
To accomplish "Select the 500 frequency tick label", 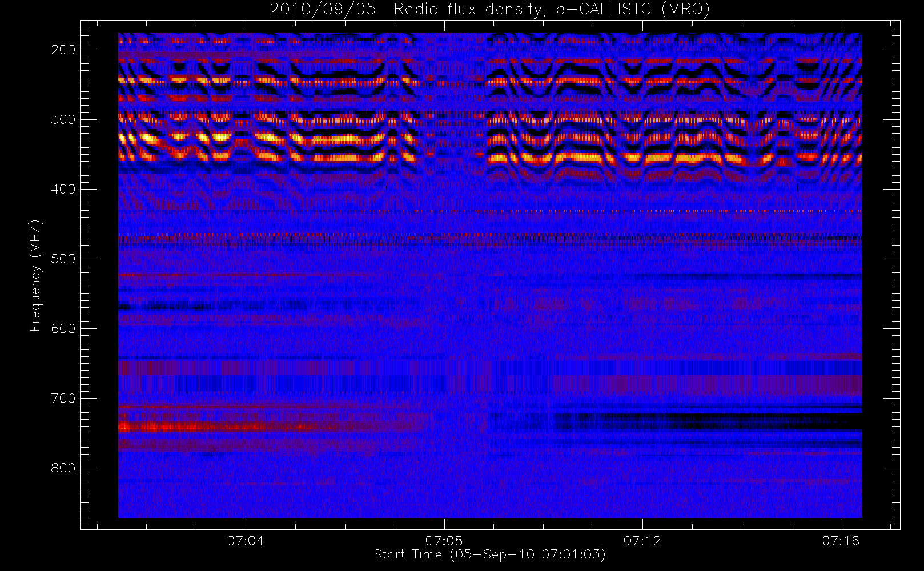I will pyautogui.click(x=63, y=259).
